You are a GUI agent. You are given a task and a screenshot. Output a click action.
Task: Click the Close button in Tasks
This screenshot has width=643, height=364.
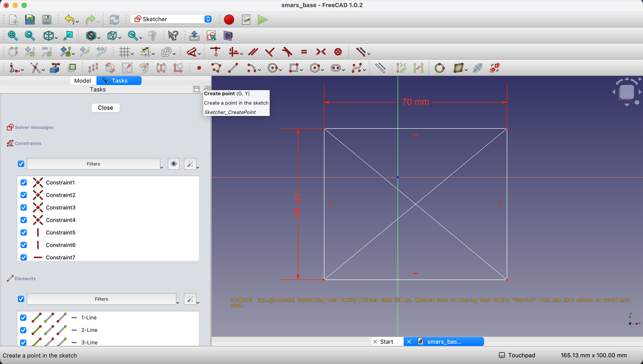(105, 108)
